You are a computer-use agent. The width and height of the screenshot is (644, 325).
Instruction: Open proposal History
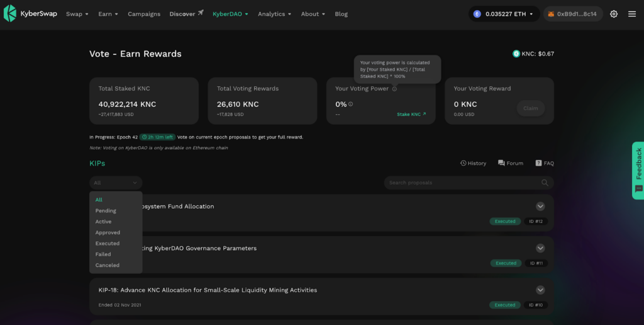coord(473,163)
